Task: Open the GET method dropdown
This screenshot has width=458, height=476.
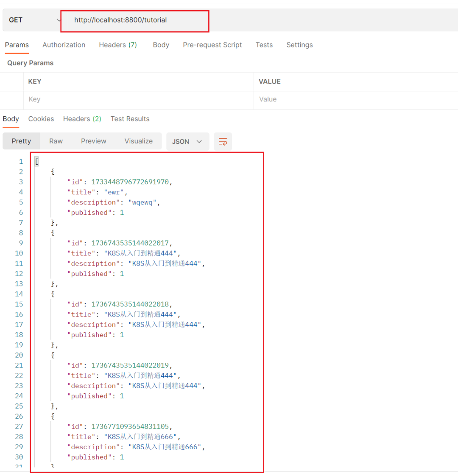Action: [x=34, y=20]
